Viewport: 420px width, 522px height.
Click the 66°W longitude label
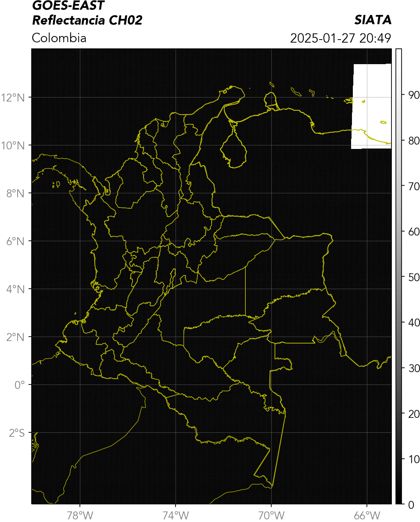point(367,515)
